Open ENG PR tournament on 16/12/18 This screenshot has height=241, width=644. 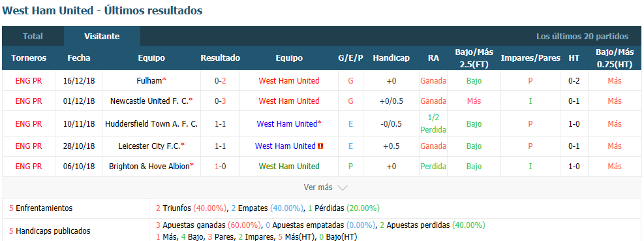tap(29, 80)
